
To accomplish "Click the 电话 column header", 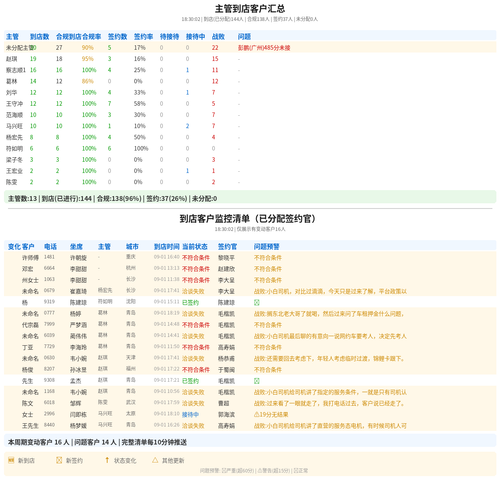I will 50,247.
